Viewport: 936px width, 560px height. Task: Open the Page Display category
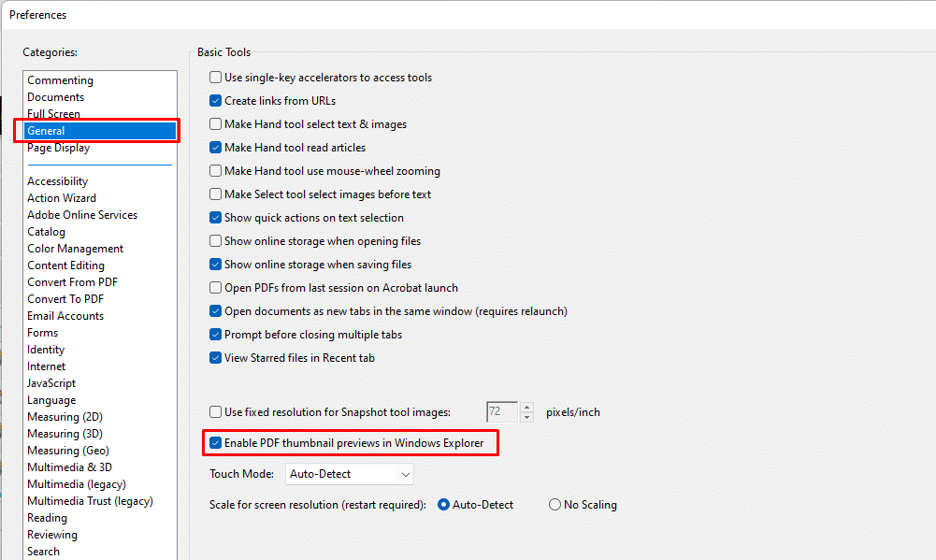click(58, 148)
